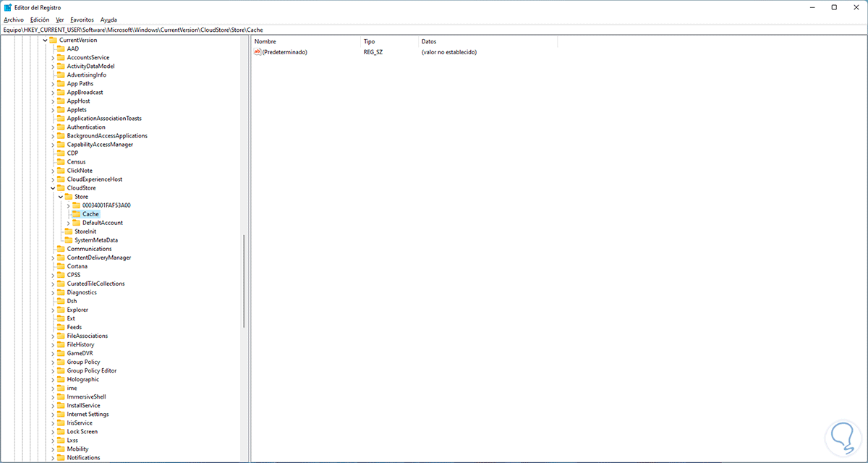The height and width of the screenshot is (463, 868).
Task: Collapse the CloudStore key
Action: coord(53,188)
